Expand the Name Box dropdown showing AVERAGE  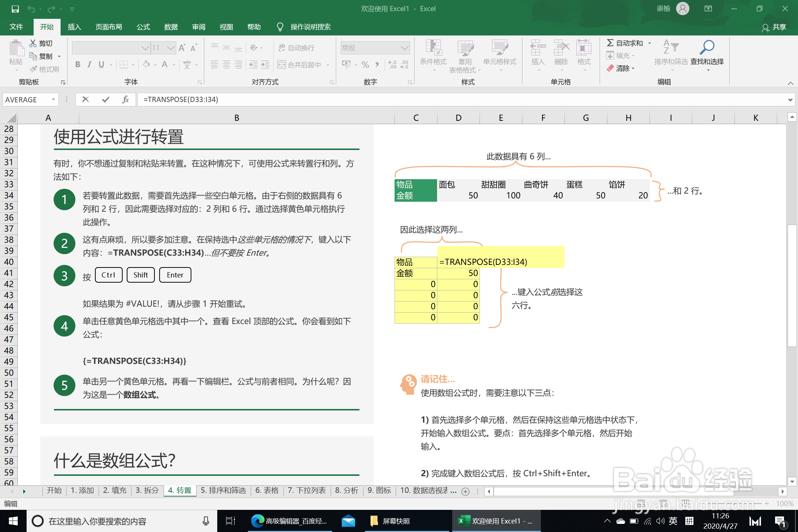point(53,99)
